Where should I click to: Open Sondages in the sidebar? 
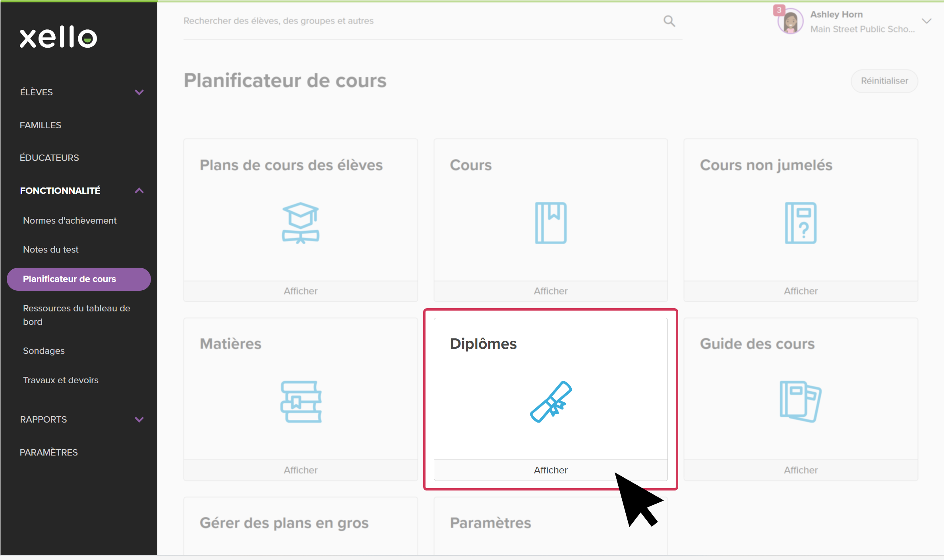(x=44, y=351)
